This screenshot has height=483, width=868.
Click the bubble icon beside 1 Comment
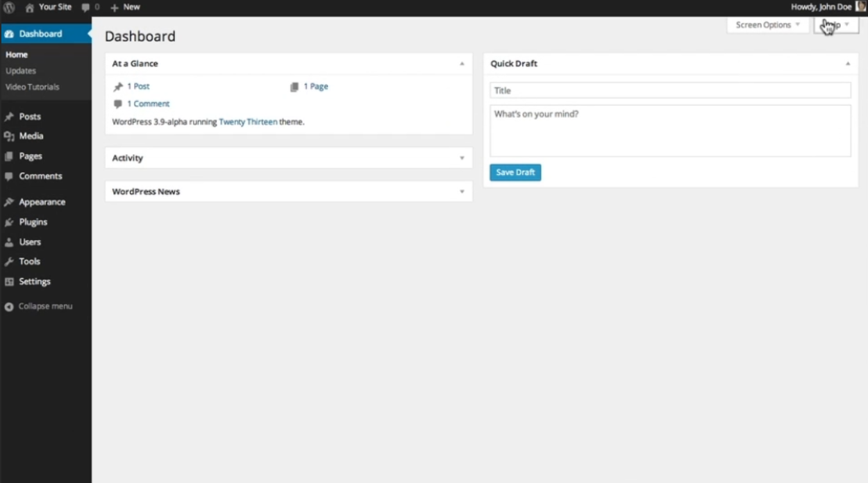pos(118,104)
